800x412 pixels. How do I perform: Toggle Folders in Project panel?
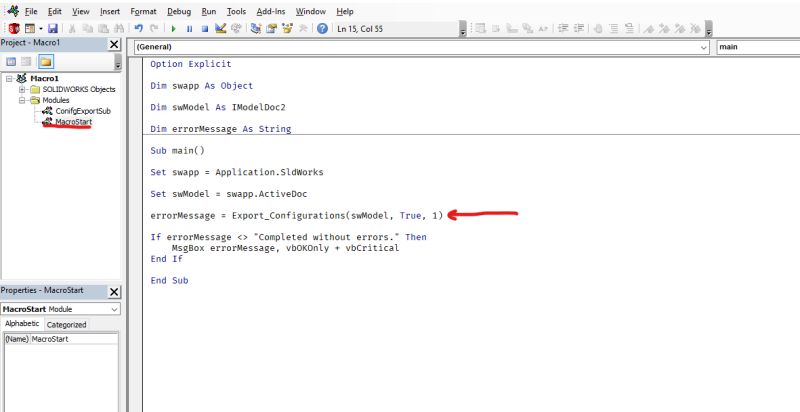[x=45, y=62]
